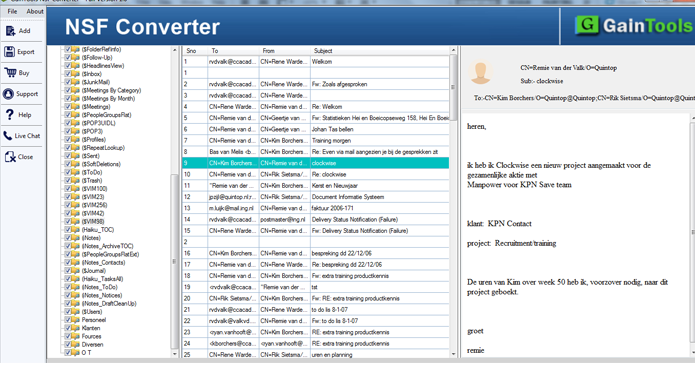Select email Kerst en Nieuwjaar
This screenshot has height=366, width=695.
tap(316, 186)
